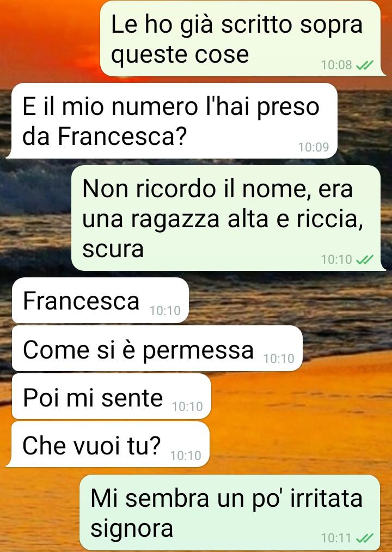Tap the 'Le ho già scritto sopra' message bubble
392x552 pixels.
[241, 39]
